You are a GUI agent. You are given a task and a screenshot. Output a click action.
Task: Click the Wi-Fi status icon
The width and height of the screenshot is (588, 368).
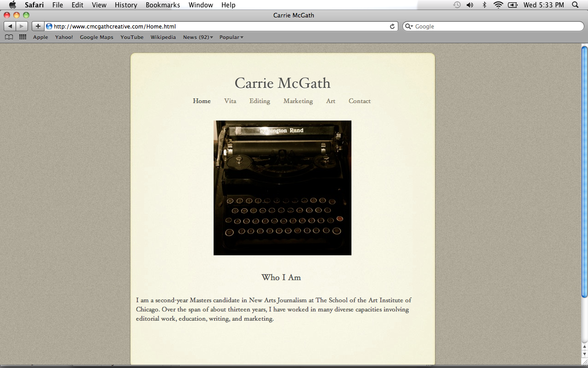(x=498, y=5)
